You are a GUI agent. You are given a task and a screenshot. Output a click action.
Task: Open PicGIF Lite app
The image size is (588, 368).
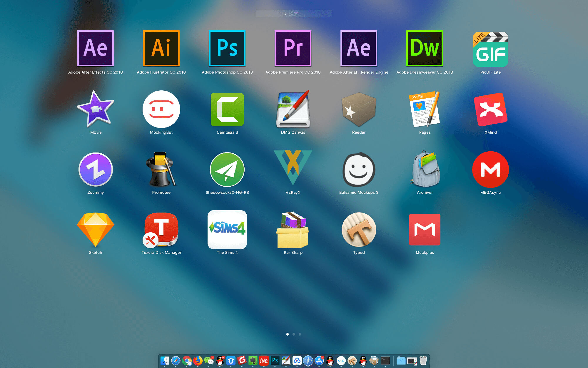[490, 49]
